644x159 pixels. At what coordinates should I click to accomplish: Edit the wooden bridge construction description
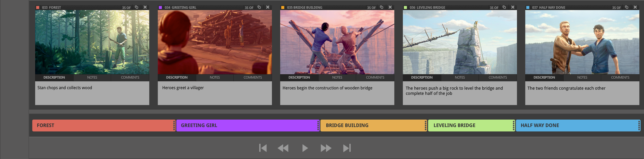coord(337,93)
